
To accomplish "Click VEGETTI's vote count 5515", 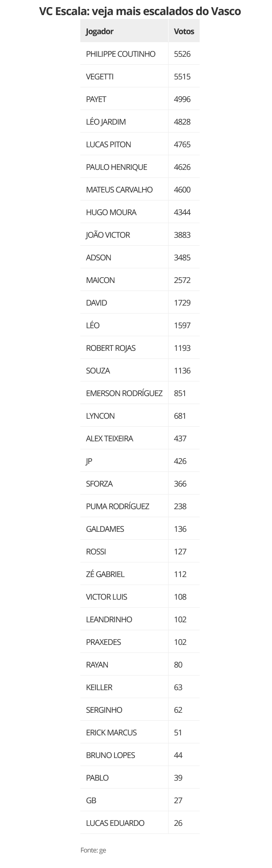I will point(182,77).
